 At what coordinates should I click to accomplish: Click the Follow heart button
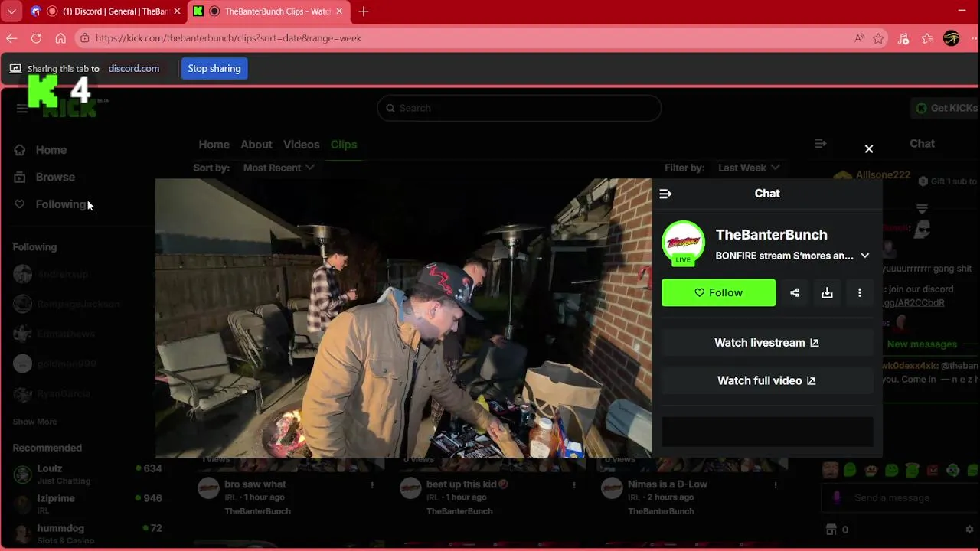point(718,292)
